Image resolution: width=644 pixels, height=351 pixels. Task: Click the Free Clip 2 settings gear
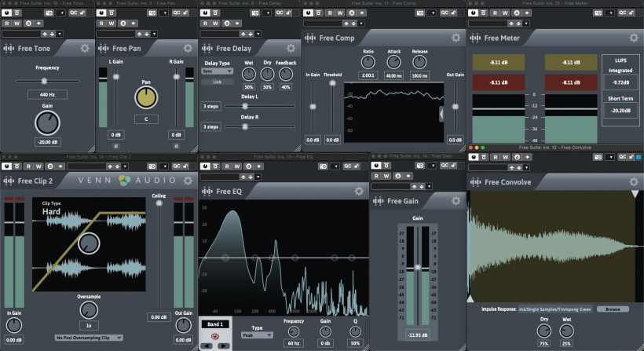187,180
